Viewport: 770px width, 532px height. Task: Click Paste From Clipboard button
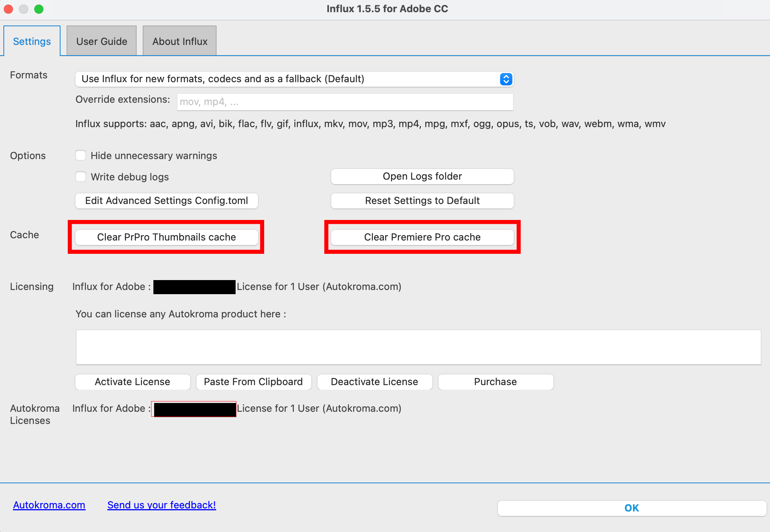(253, 382)
